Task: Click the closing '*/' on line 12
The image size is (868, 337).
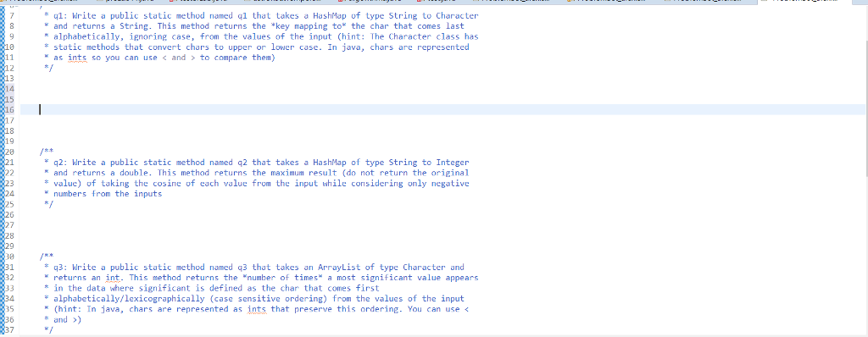Action: (48, 68)
